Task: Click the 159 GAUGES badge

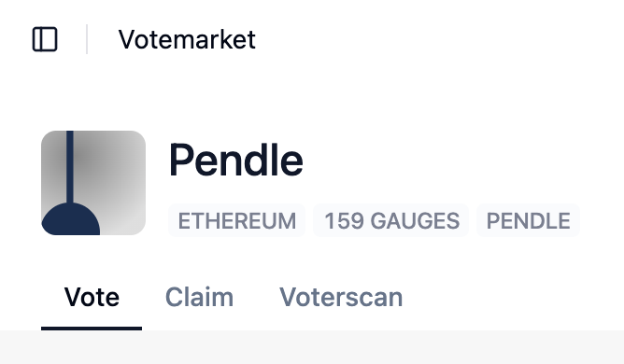Action: [x=391, y=220]
